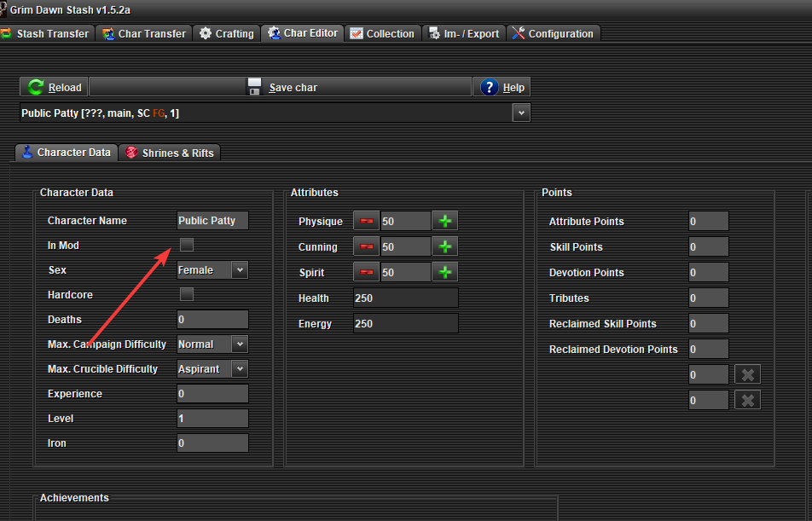Click the Spirit value field

[406, 272]
